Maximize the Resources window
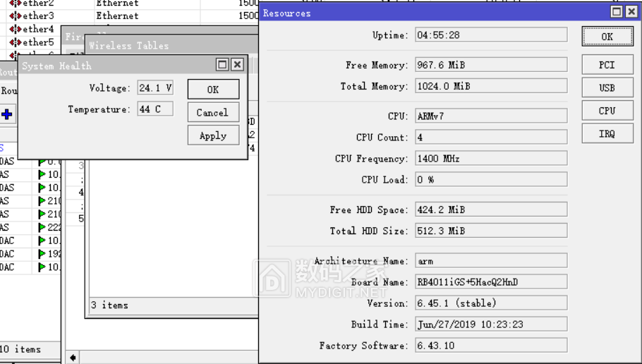Image resolution: width=642 pixels, height=364 pixels. click(617, 12)
